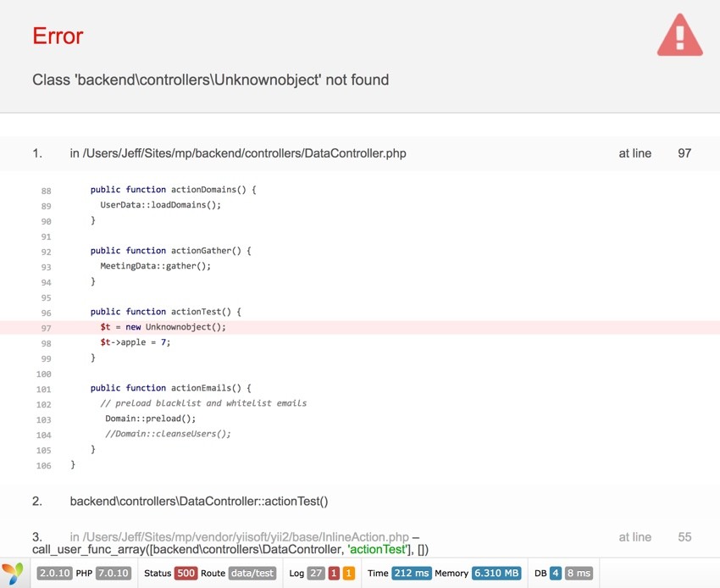Open the Memory 6.310 MB badge
The width and height of the screenshot is (720, 588).
[496, 573]
